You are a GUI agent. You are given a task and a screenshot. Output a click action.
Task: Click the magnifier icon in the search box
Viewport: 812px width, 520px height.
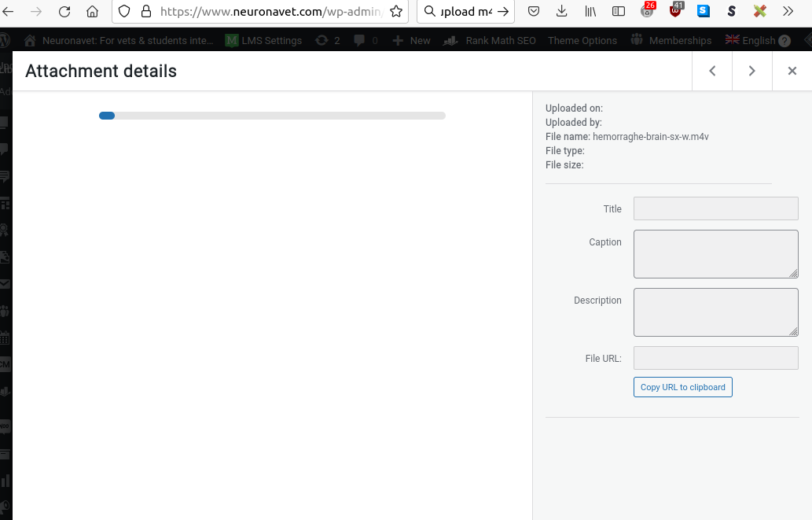click(x=429, y=11)
